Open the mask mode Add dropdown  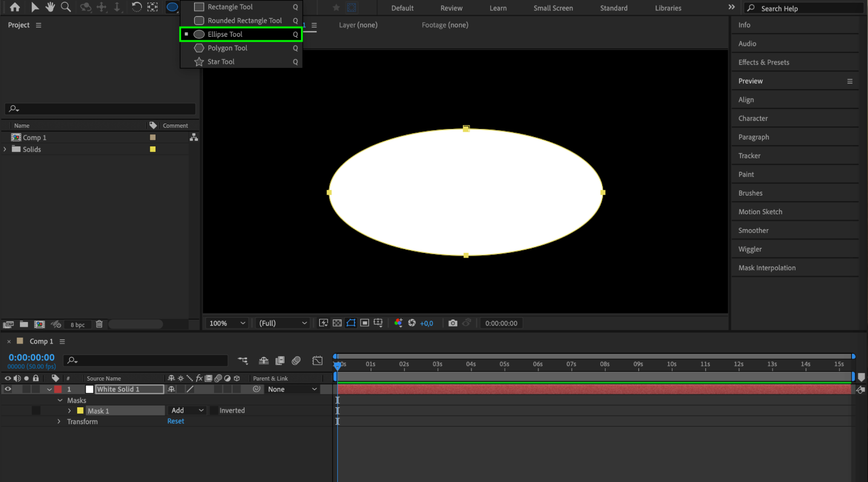tap(187, 410)
